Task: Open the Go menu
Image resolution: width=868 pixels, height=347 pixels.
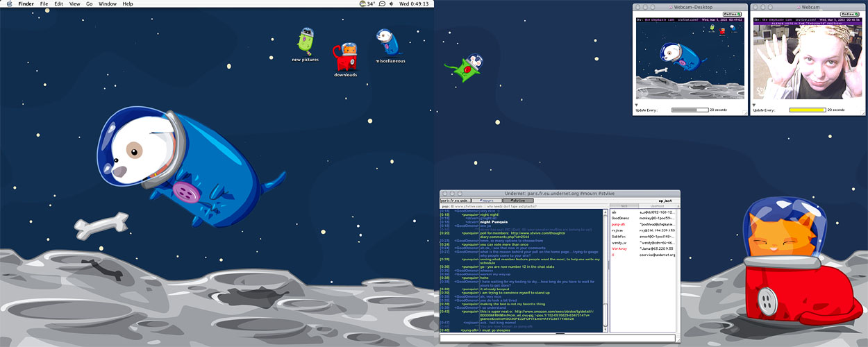Action: [89, 3]
